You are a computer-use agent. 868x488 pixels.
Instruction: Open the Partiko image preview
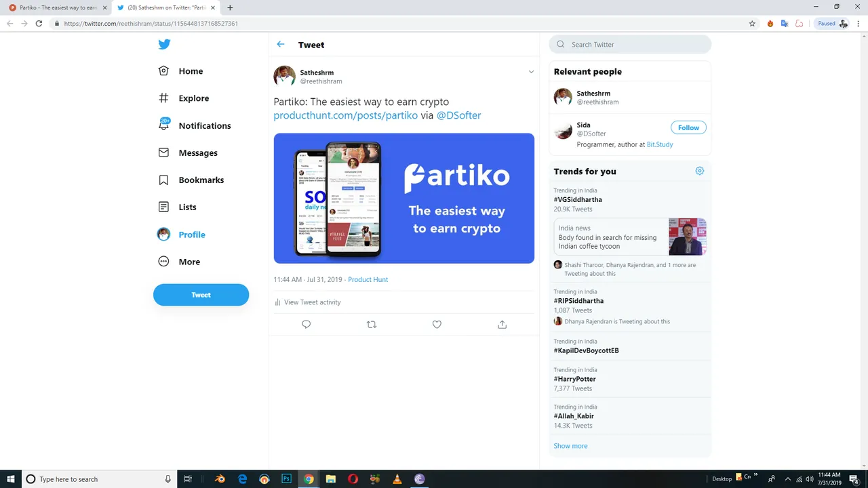click(404, 198)
